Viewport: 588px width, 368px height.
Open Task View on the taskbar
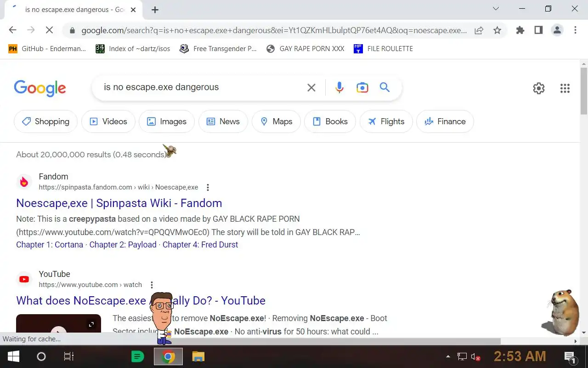point(68,356)
